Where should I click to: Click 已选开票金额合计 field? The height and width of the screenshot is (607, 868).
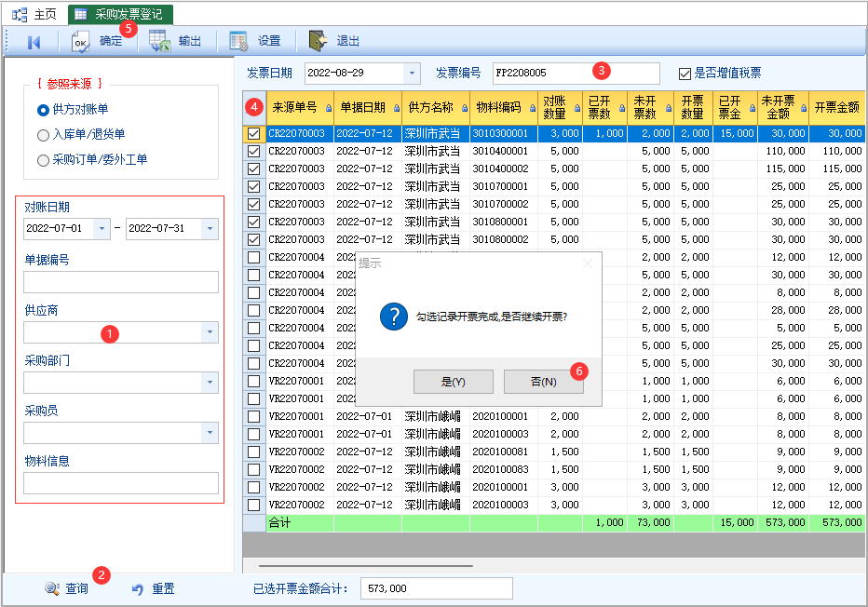436,588
